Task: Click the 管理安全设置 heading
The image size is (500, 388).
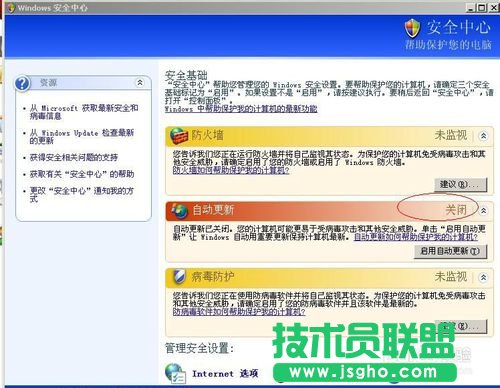Action: pyautogui.click(x=199, y=348)
